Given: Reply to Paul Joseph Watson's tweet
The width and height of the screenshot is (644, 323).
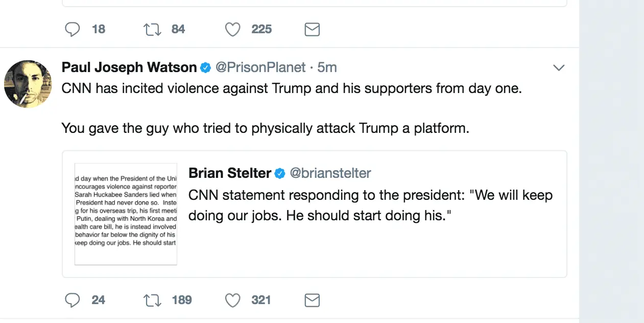Looking at the screenshot, I should [x=73, y=300].
